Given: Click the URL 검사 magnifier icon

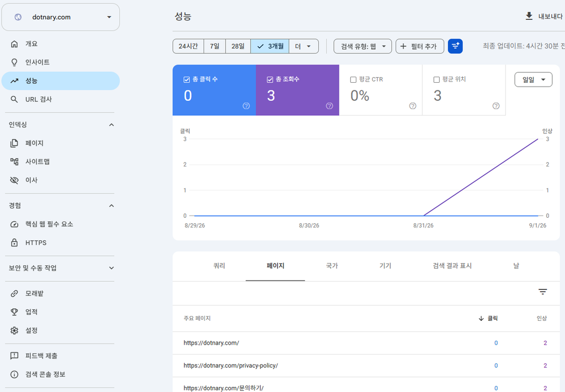Looking at the screenshot, I should click(14, 99).
